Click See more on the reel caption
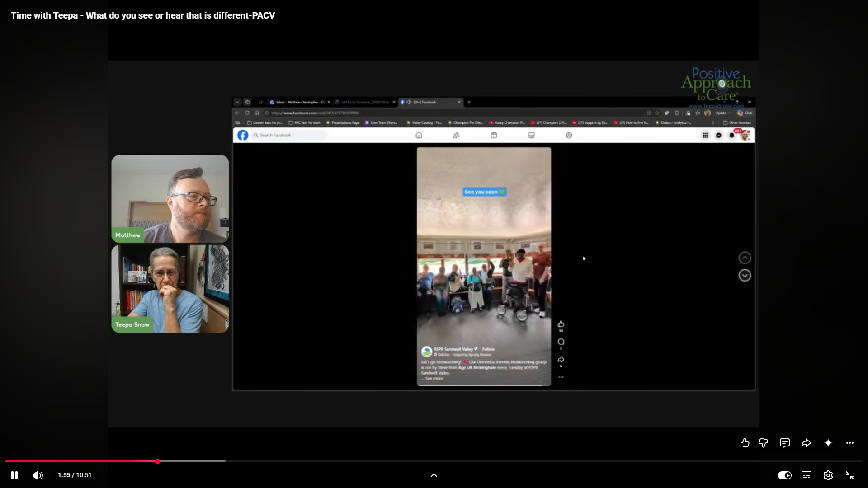This screenshot has width=868, height=488. pos(434,379)
